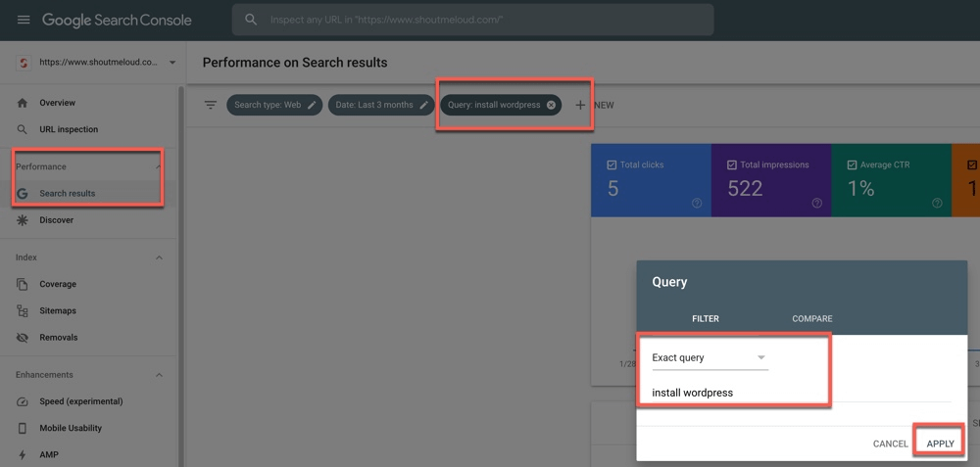Click the AMP lightning bolt icon

(x=23, y=454)
